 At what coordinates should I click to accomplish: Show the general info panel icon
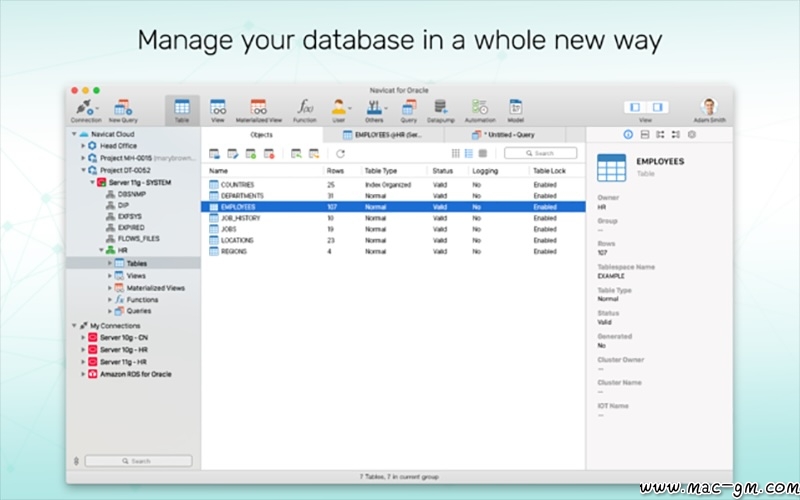[628, 135]
